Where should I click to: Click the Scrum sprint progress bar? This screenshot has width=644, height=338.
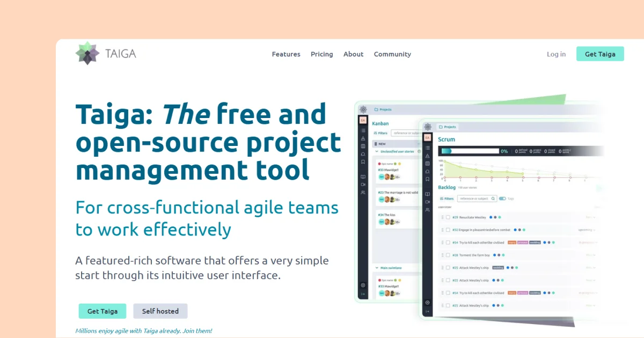click(470, 151)
